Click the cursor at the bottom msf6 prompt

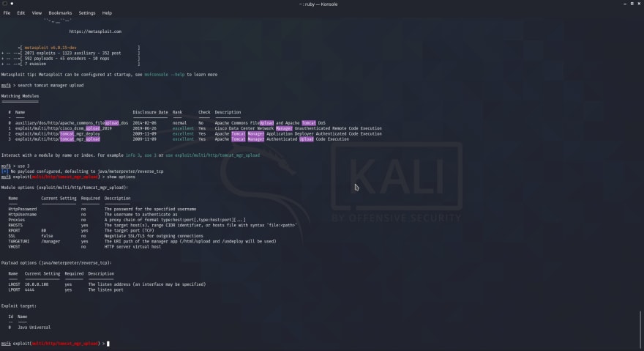[108, 343]
